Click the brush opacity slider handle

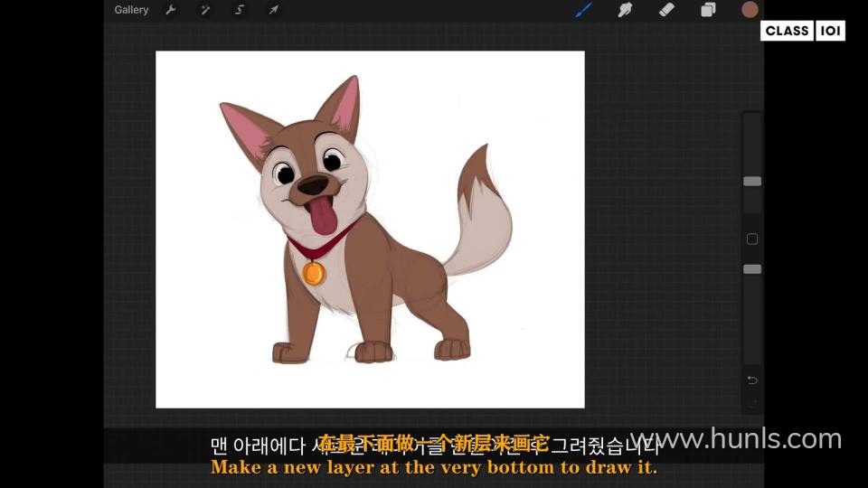pyautogui.click(x=751, y=269)
